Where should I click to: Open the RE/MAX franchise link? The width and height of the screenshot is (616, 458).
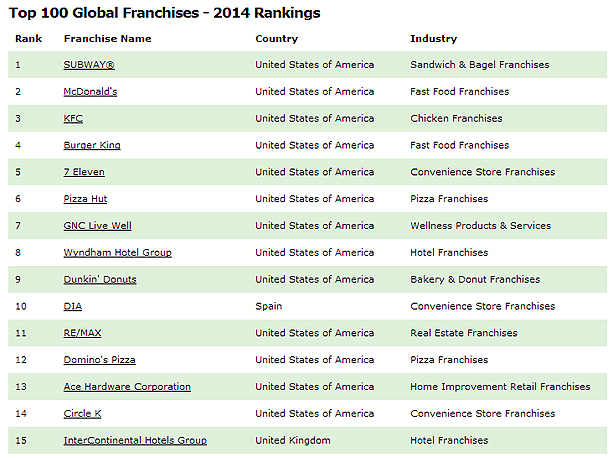click(x=82, y=333)
